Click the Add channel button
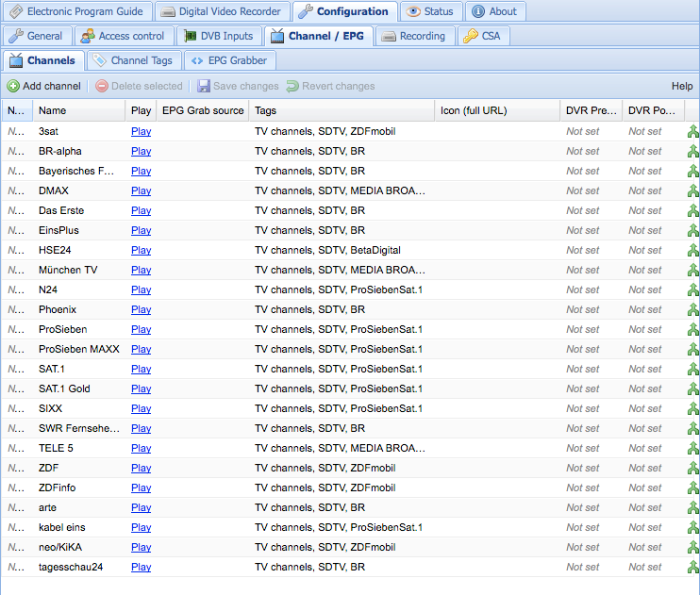The height and width of the screenshot is (595, 700). point(44,86)
